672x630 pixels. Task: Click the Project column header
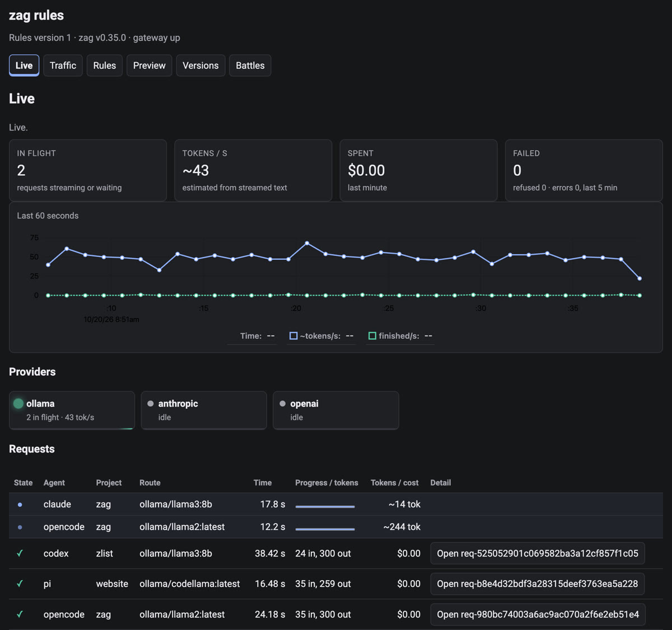[x=109, y=483]
